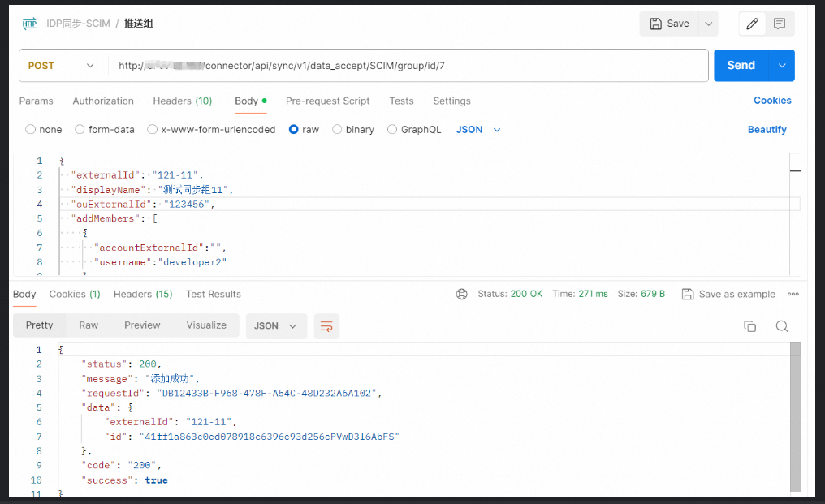Open the response JSON format dropdown

click(x=276, y=326)
